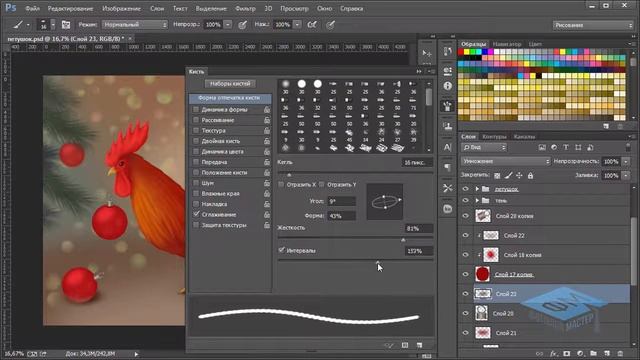640x360 pixels.
Task: Toggle the Brush panel icon in options bar
Action: click(66, 25)
